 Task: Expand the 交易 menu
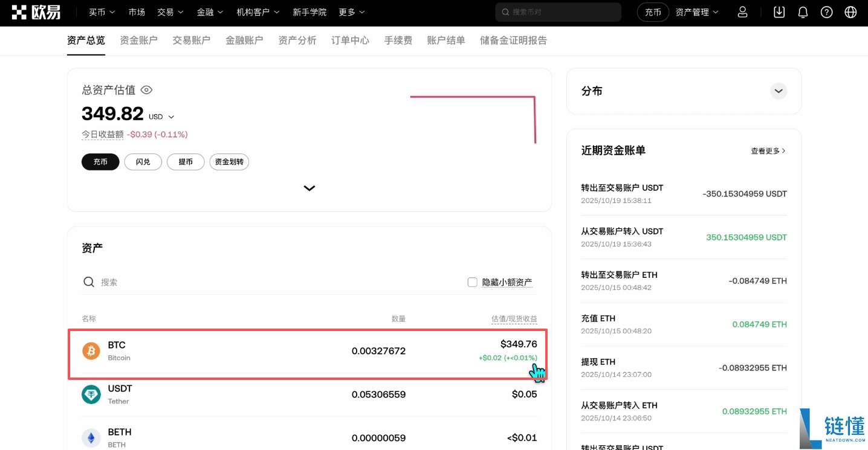(170, 12)
